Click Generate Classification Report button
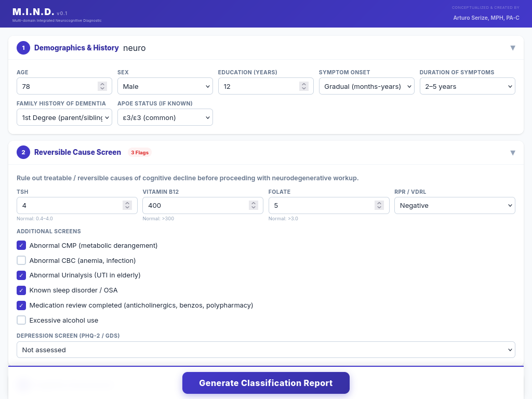Image resolution: width=532 pixels, height=399 pixels. 265,383
